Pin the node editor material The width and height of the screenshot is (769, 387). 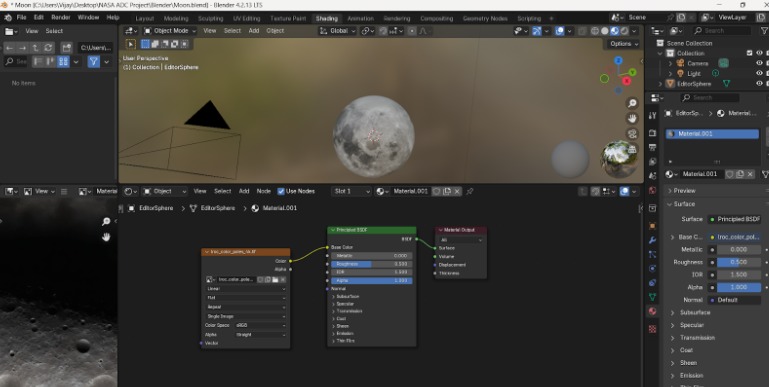[x=470, y=191]
